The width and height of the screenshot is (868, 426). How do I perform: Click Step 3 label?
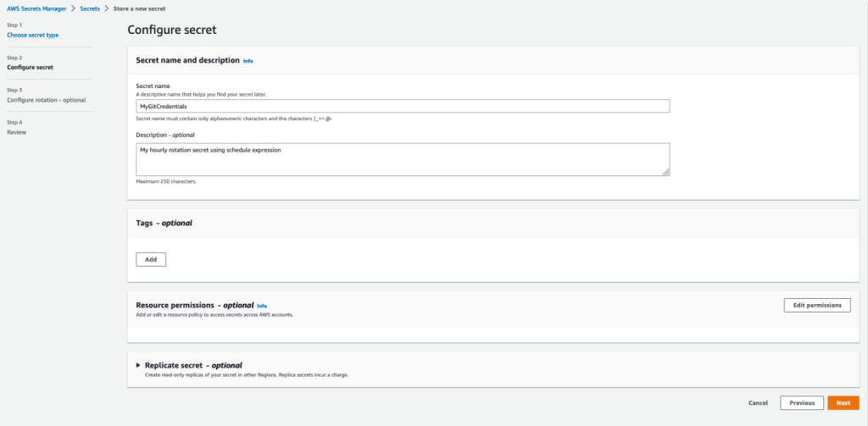click(14, 90)
